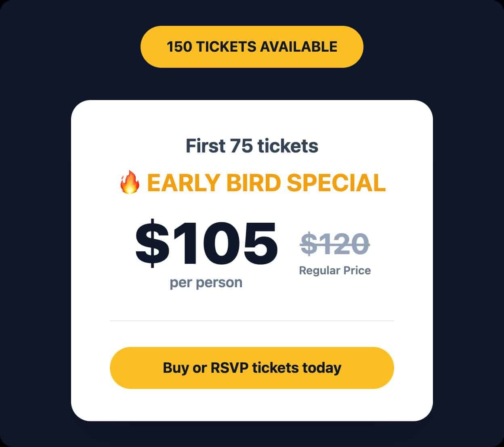Click the word AVAILABLE in top badge
Viewport: 504px width, 447px height.
point(298,47)
